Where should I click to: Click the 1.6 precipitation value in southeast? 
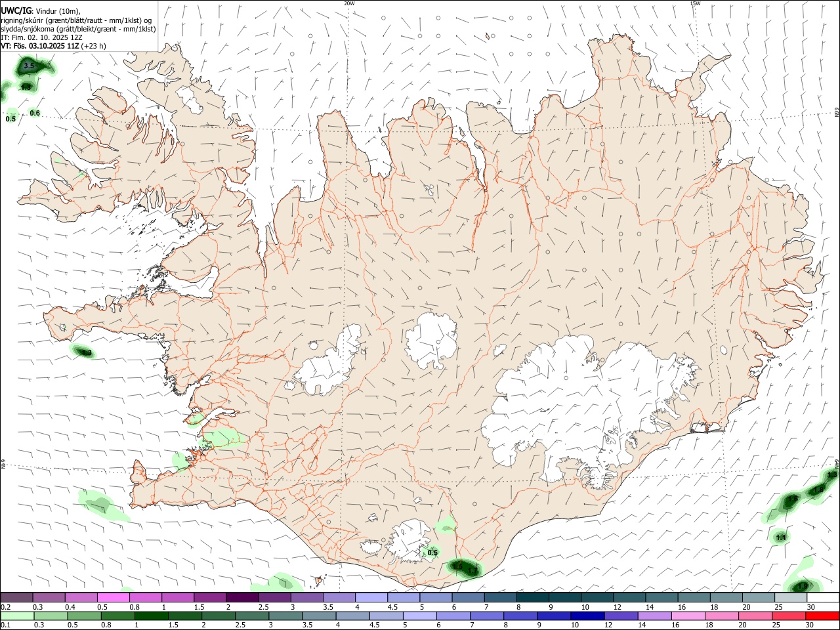pyautogui.click(x=792, y=499)
